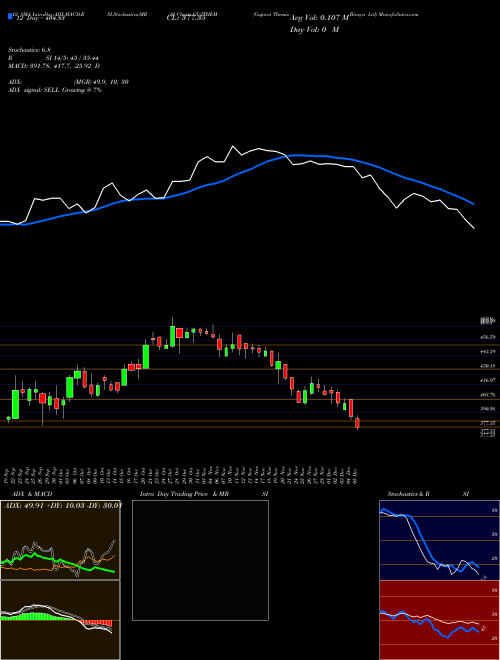Viewport: 500px width, 660px height.
Task: Click the ADX (MGR) 49.9, 10, 30 line
Action: point(68,82)
